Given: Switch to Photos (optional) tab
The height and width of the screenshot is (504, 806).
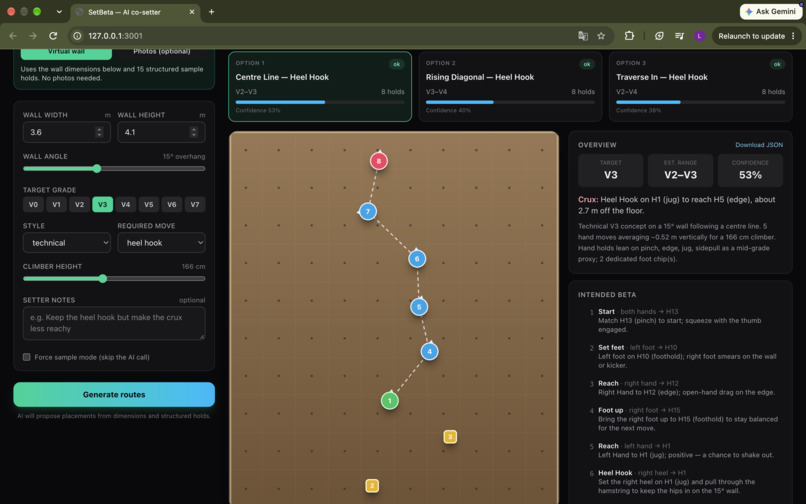Looking at the screenshot, I should 161,53.
